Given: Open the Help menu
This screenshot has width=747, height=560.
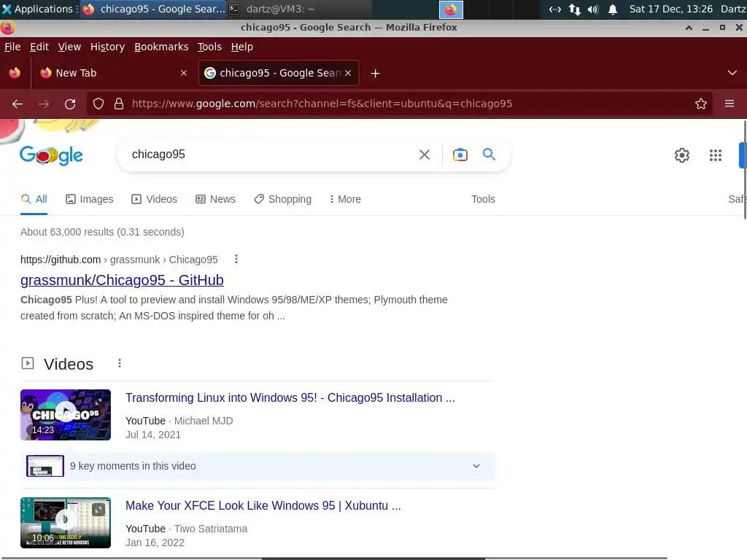Looking at the screenshot, I should [x=242, y=47].
